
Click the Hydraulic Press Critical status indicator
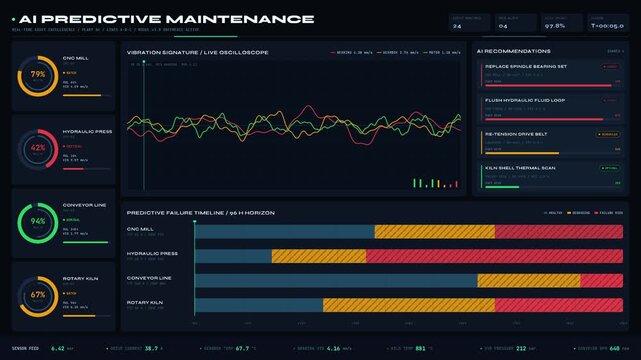point(72,146)
